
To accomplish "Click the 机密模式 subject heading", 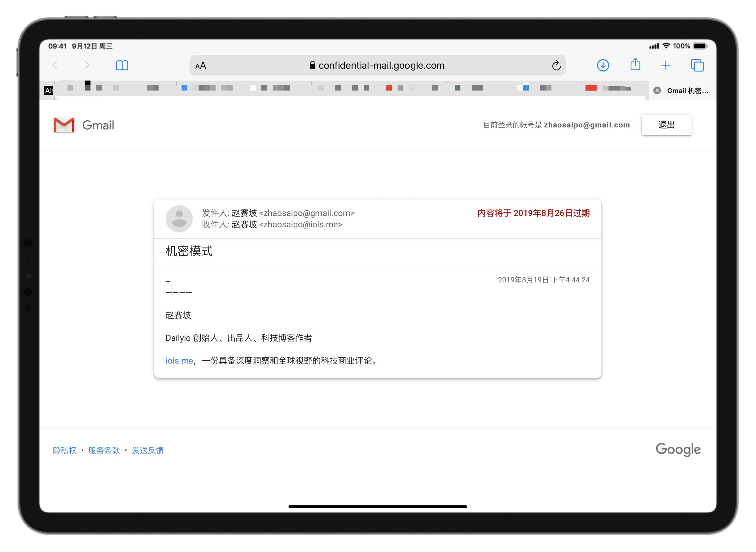I will click(x=189, y=251).
